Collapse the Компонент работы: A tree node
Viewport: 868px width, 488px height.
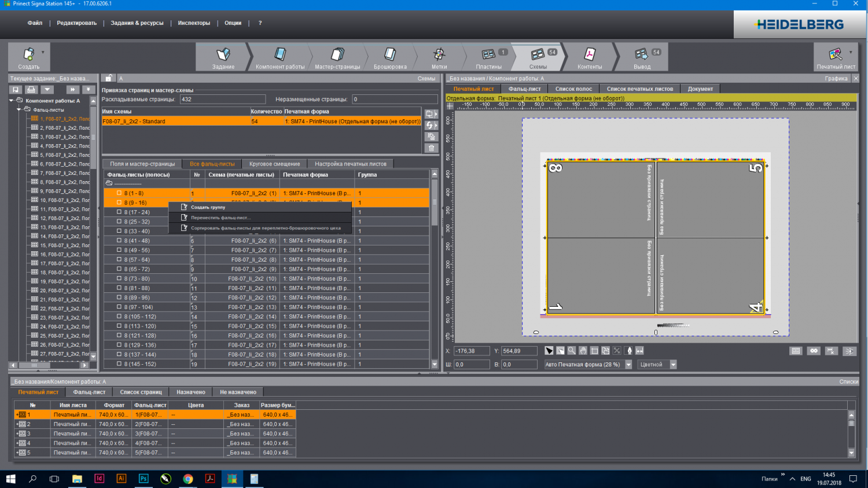coord(12,101)
